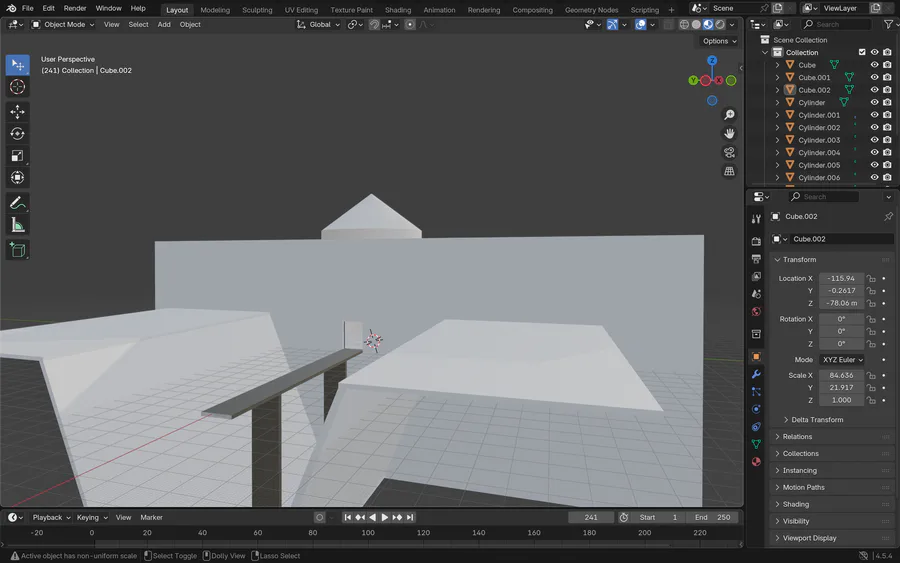Screen dimensions: 900x563
Task: Open the XYZ Euler rotation mode dropdown
Action: coord(842,360)
